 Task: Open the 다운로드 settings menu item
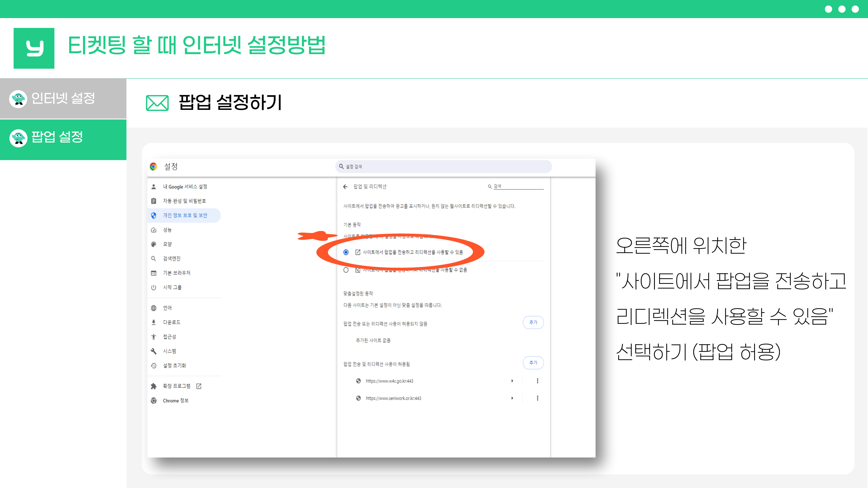[x=184, y=322]
